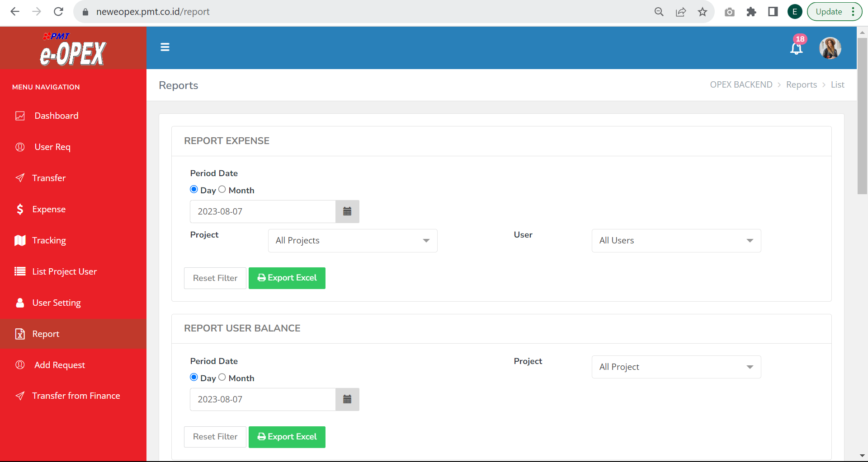Click the site lock icon in address bar

coord(85,12)
